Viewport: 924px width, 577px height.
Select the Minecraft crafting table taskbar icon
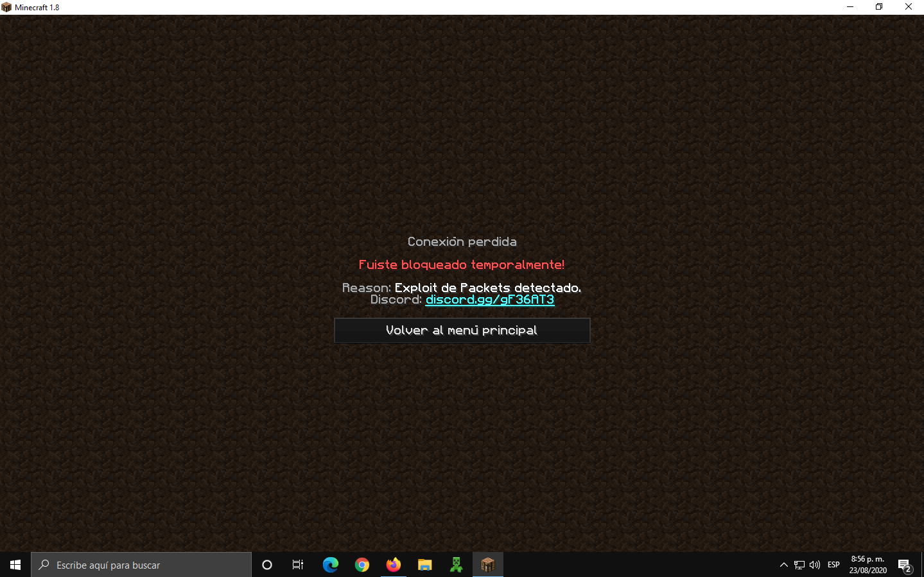tap(488, 565)
